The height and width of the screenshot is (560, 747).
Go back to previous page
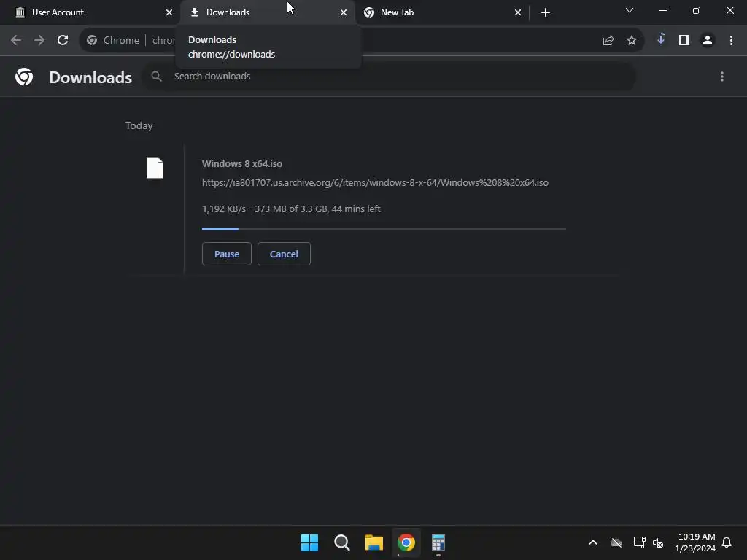pyautogui.click(x=16, y=41)
